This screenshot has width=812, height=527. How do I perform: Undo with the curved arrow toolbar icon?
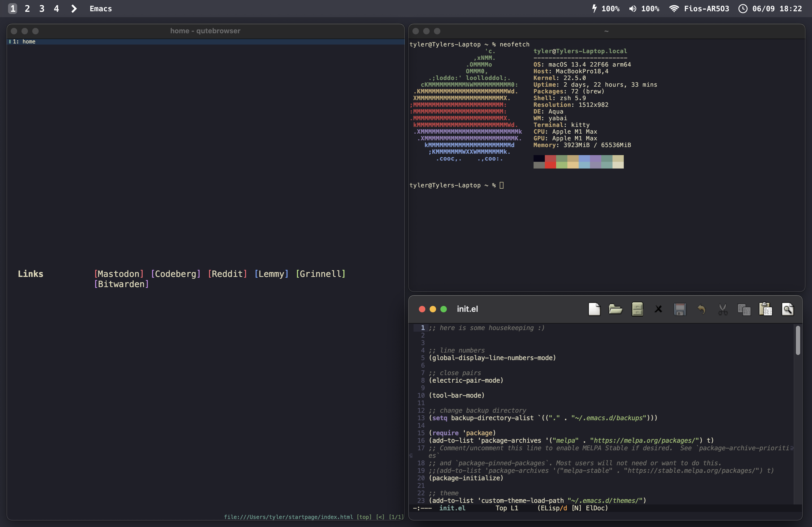[x=701, y=310]
